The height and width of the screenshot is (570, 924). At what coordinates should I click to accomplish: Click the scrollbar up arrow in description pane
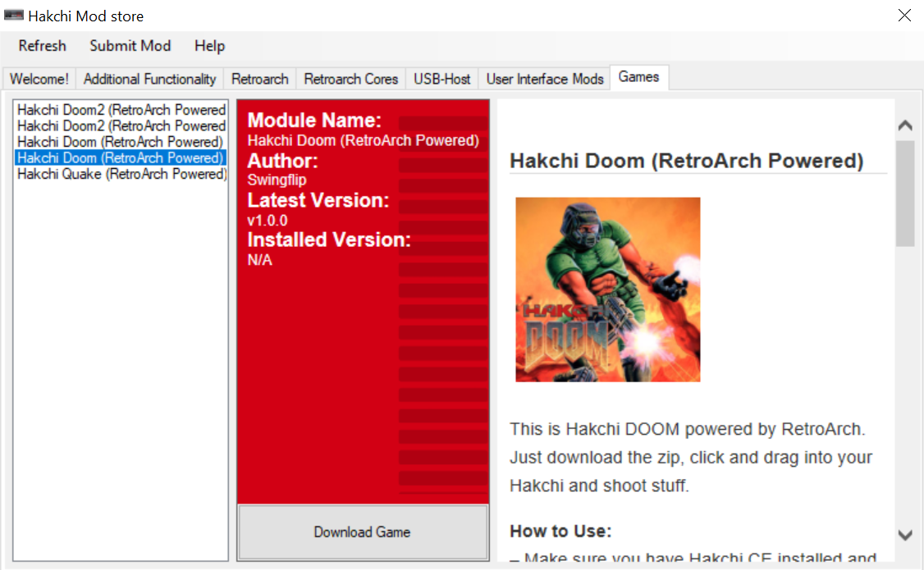point(905,125)
